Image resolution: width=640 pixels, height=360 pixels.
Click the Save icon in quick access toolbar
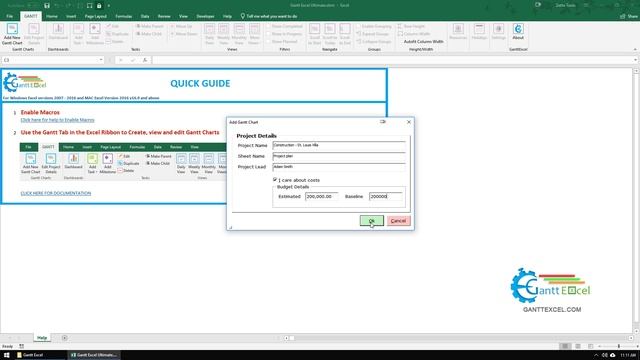[x=47, y=5]
